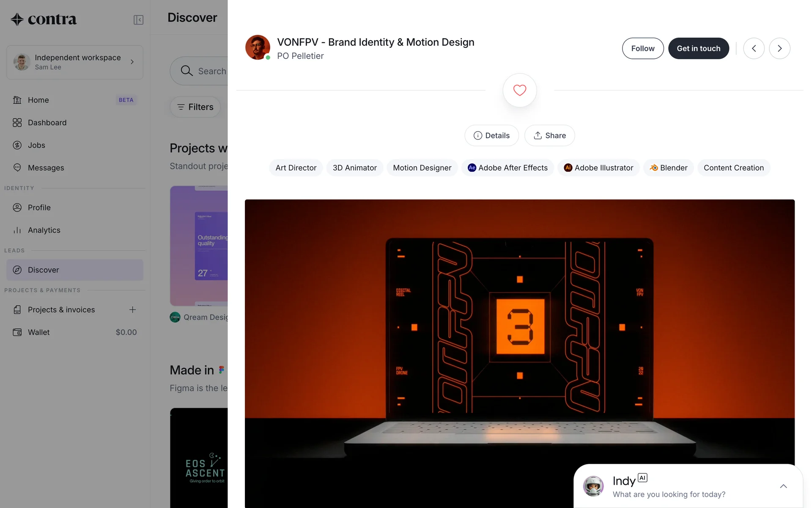The height and width of the screenshot is (508, 812).
Task: Open the project Details
Action: 491,135
